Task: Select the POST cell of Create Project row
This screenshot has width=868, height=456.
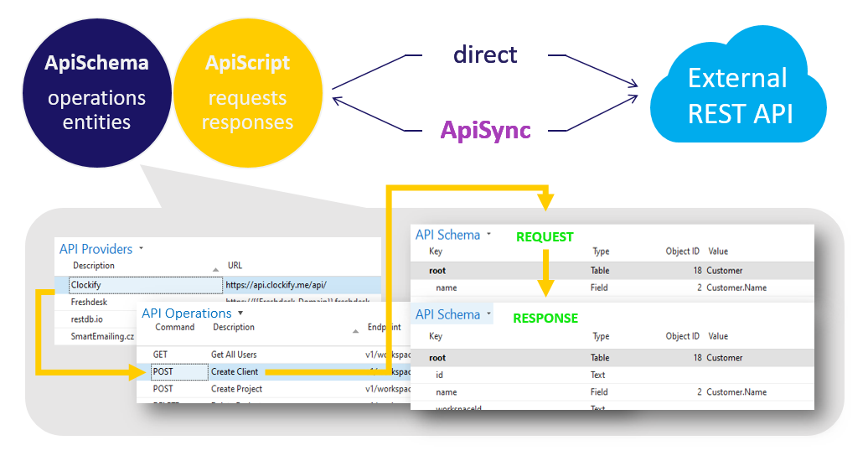Action: pos(163,389)
